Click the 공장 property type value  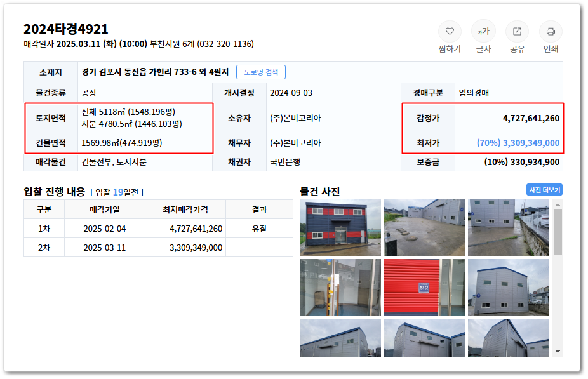(x=89, y=93)
